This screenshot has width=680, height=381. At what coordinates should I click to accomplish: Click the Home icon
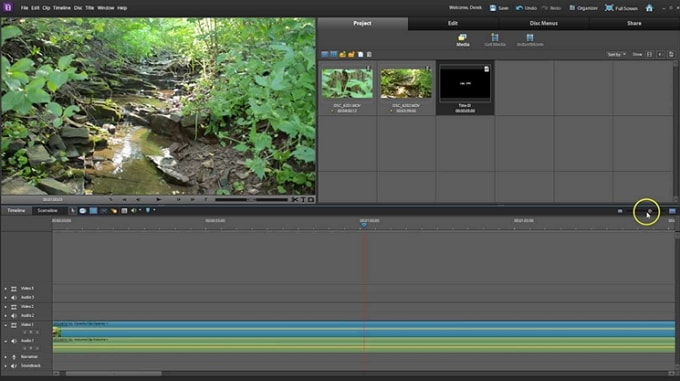649,8
